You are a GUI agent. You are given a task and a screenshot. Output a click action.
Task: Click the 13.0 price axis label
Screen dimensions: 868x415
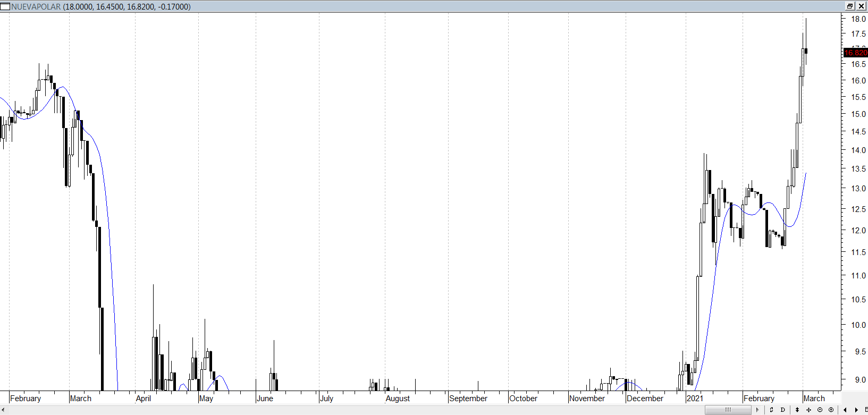tap(858, 188)
